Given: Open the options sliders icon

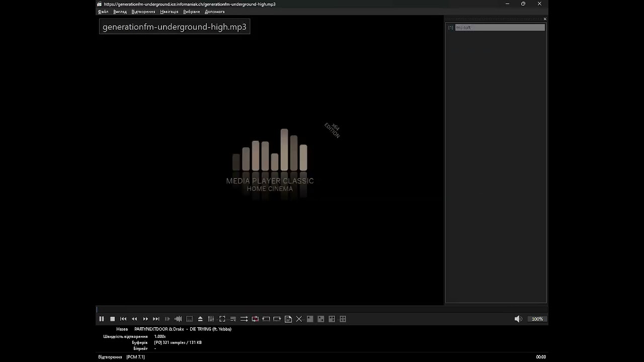Looking at the screenshot, I should 211,319.
